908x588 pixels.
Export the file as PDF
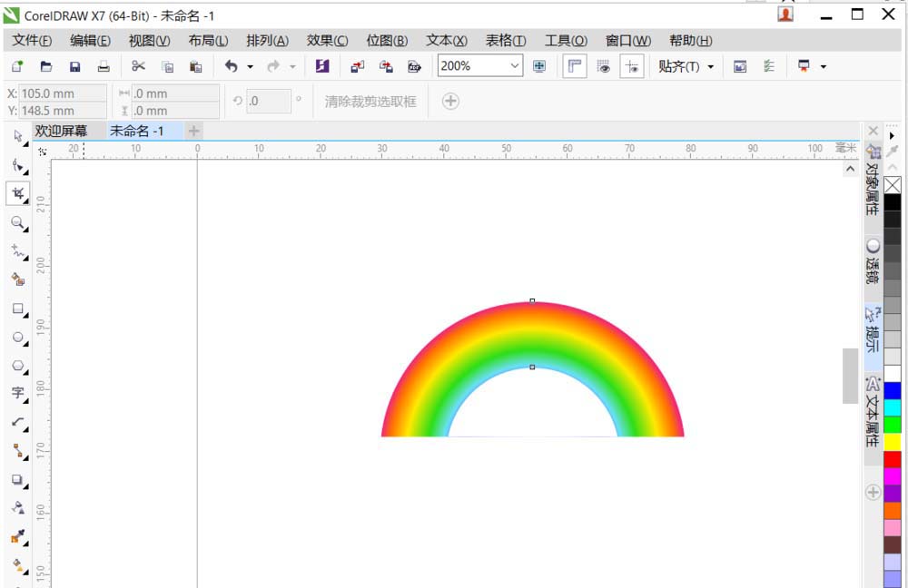pyautogui.click(x=414, y=65)
